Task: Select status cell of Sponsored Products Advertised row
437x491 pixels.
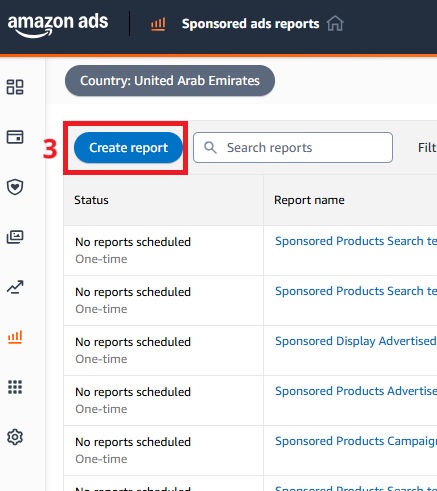Action: (163, 400)
